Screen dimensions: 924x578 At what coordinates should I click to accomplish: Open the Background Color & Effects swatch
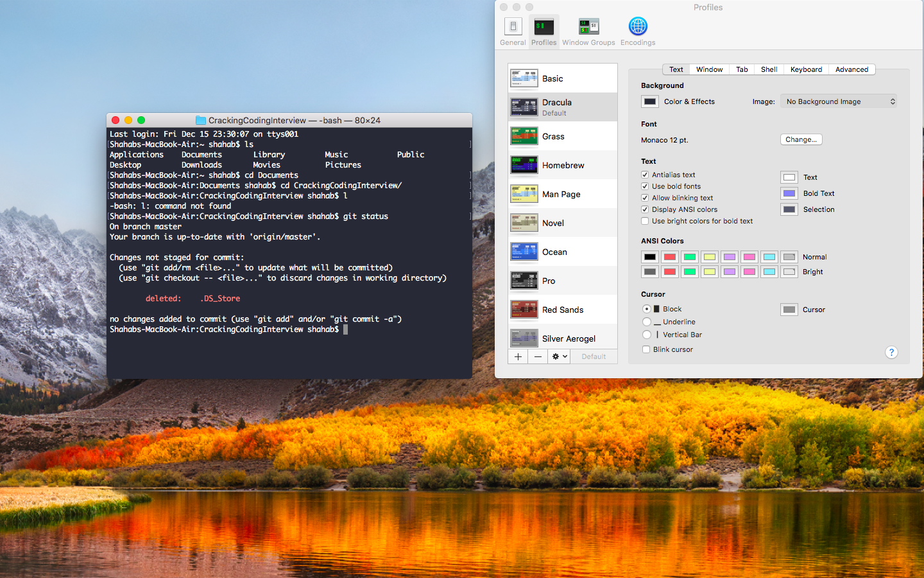click(650, 101)
